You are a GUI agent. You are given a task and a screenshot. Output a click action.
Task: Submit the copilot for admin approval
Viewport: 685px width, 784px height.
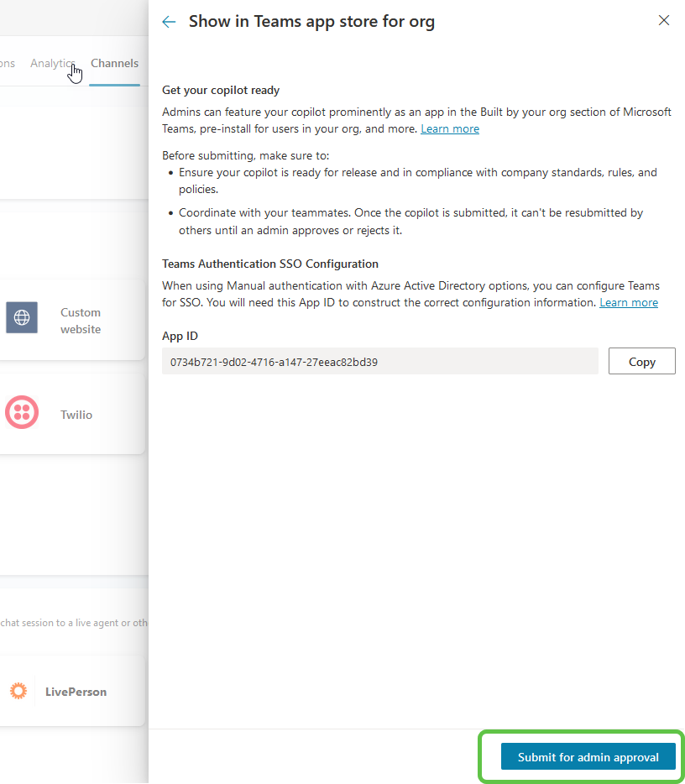(x=588, y=756)
